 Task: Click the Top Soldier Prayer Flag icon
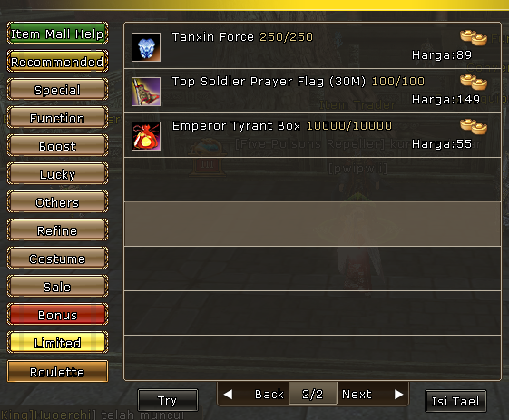point(146,92)
